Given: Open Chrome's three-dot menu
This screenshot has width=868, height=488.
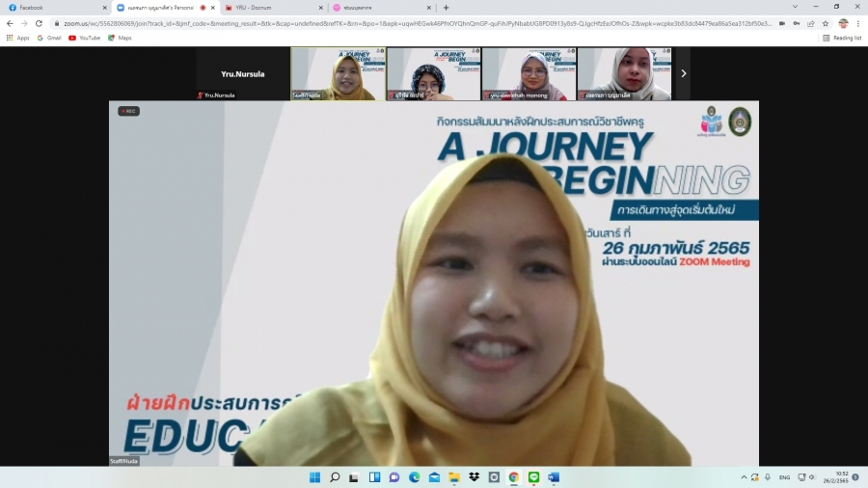Looking at the screenshot, I should tap(858, 23).
